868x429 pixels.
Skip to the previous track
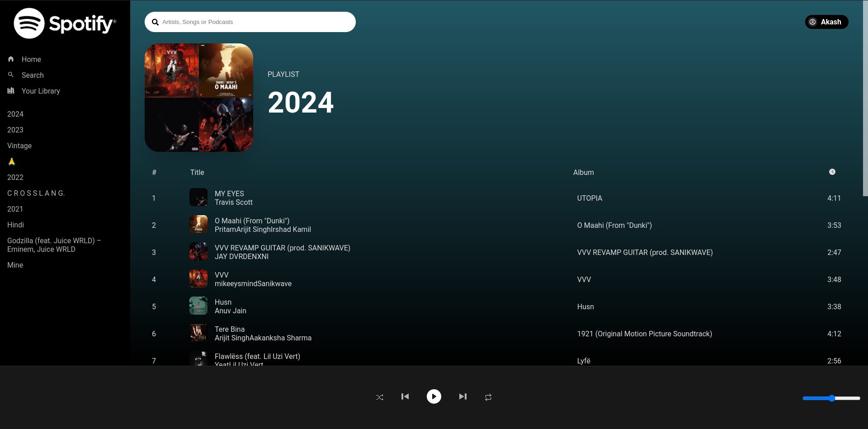tap(405, 396)
